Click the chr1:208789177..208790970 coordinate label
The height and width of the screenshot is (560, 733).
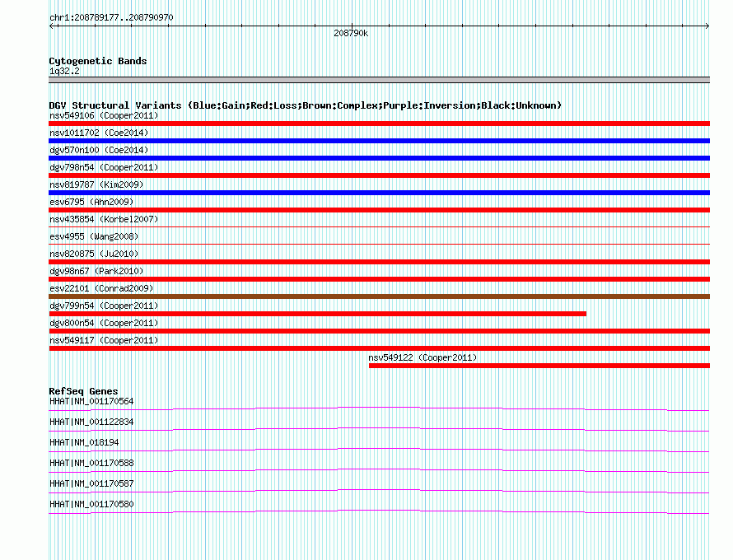click(111, 17)
